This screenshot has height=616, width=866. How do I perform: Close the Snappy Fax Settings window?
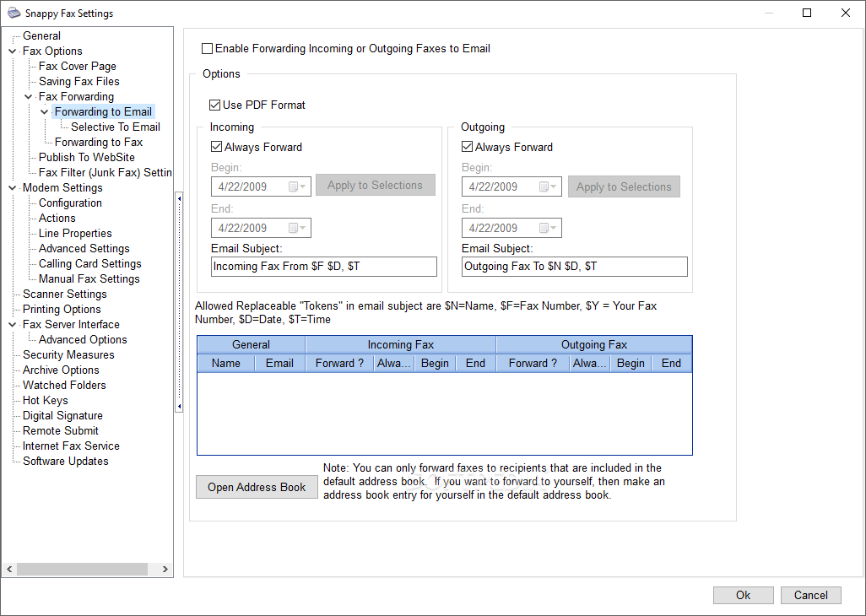coord(846,13)
